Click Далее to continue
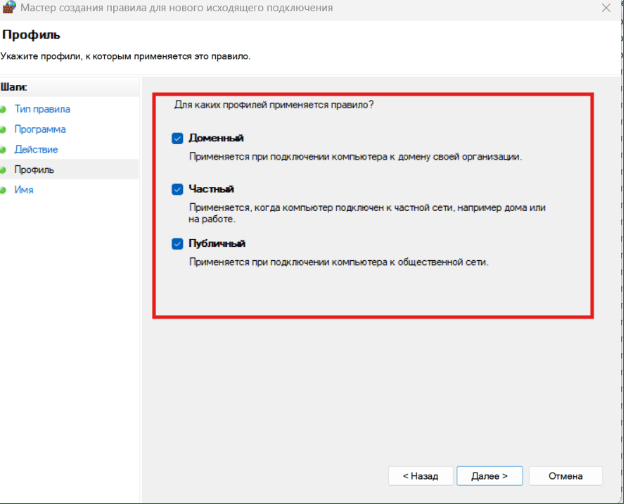The width and height of the screenshot is (624, 504). point(491,475)
